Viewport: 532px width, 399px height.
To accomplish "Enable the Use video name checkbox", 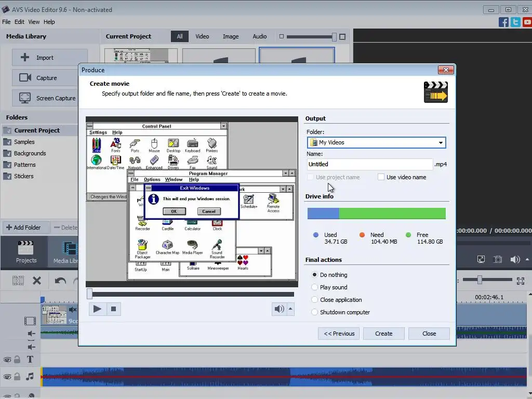I will (381, 177).
